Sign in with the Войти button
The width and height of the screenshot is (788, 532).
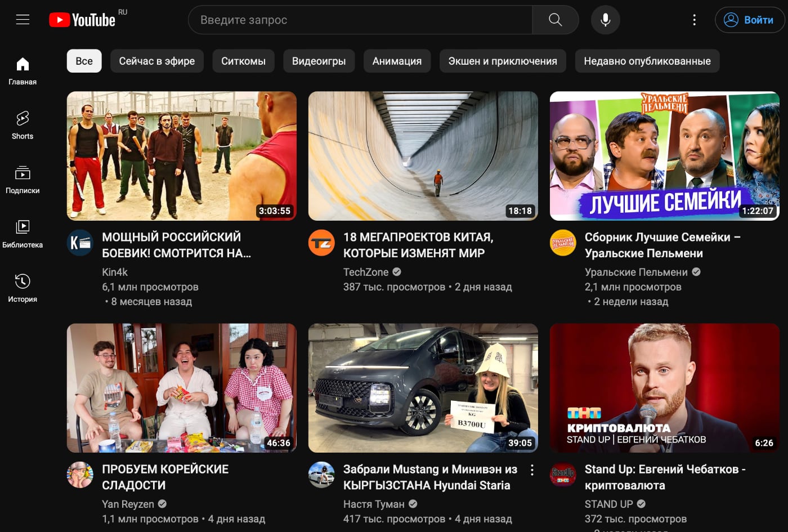(x=750, y=20)
